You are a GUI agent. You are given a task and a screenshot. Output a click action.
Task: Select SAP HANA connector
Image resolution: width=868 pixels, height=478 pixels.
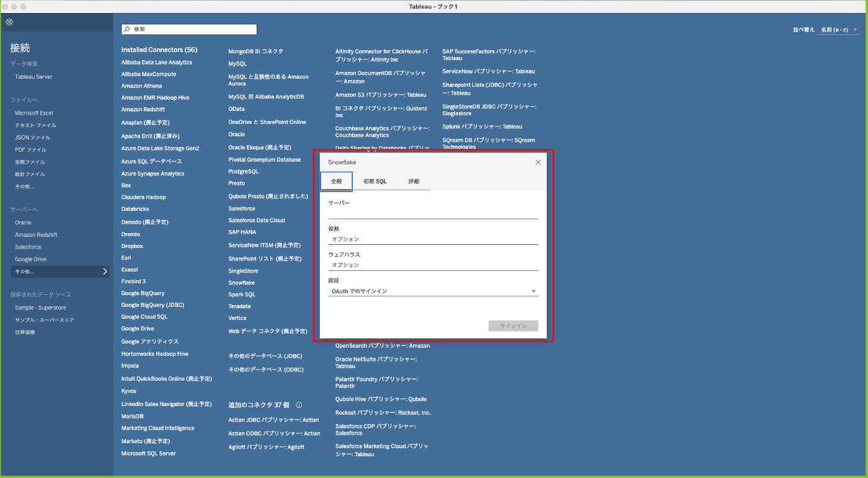[242, 232]
